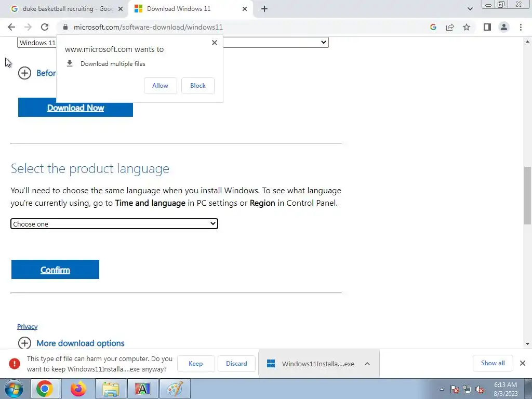Click the taskbar clock 6:13 AM

[x=506, y=389]
